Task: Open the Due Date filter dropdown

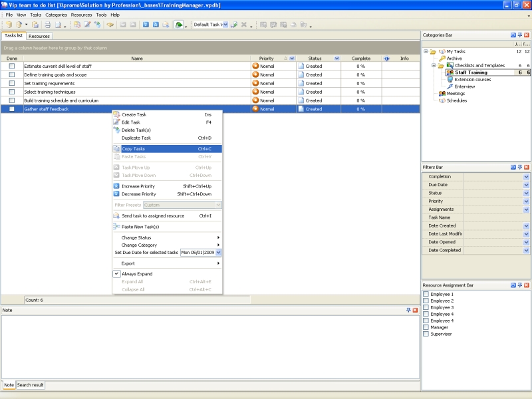Action: [526, 185]
